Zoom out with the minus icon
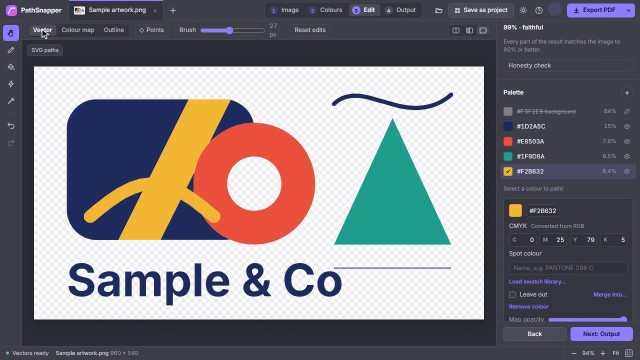This screenshot has height=360, width=640. [574, 353]
